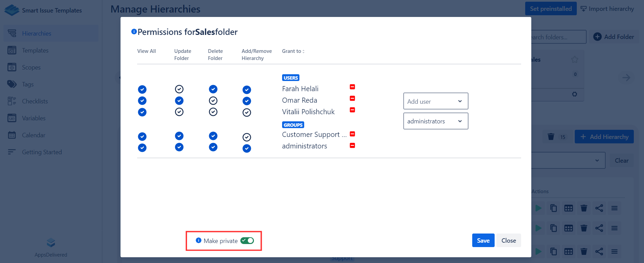Click info icon next to Permissions title
This screenshot has width=644, height=263.
[x=134, y=32]
